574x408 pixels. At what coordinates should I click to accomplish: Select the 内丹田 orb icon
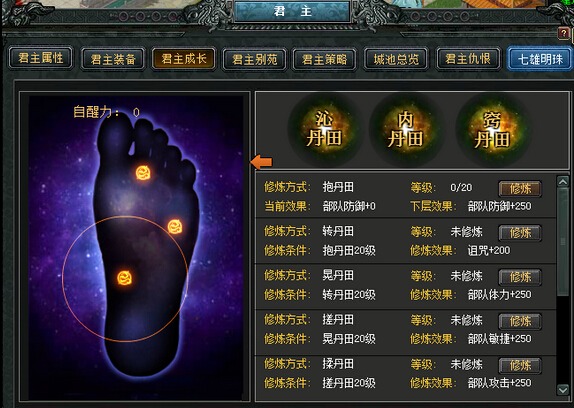click(405, 130)
